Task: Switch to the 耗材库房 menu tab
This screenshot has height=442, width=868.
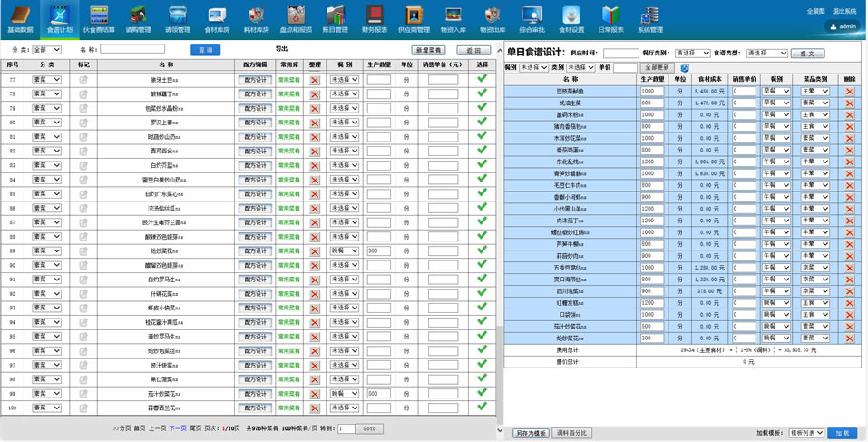Action: (257, 18)
